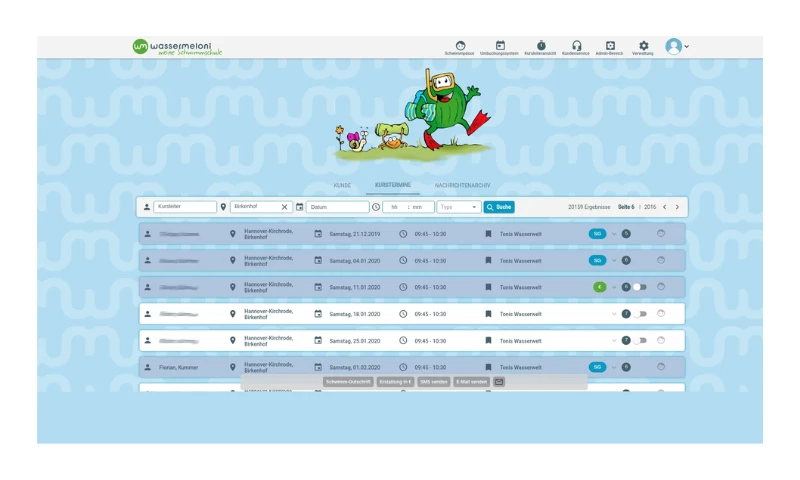Click the envelope icon in bottom action bar
The width and height of the screenshot is (800, 480).
pyautogui.click(x=499, y=382)
